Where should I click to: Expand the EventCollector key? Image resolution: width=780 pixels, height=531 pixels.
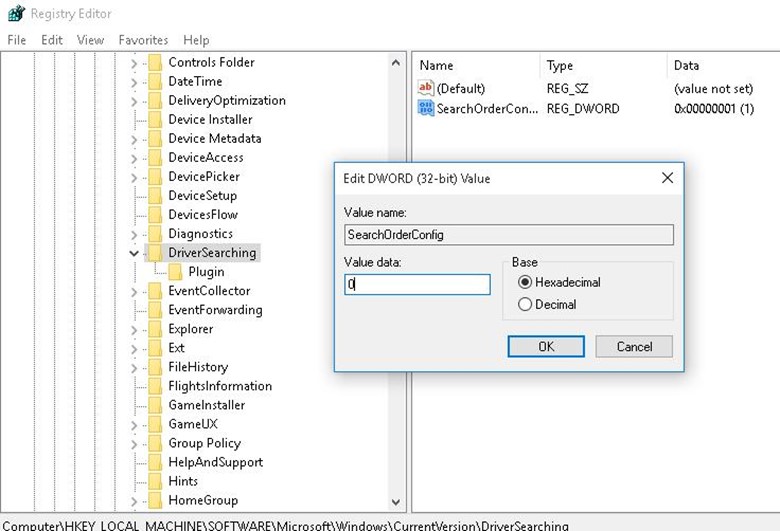pos(134,292)
